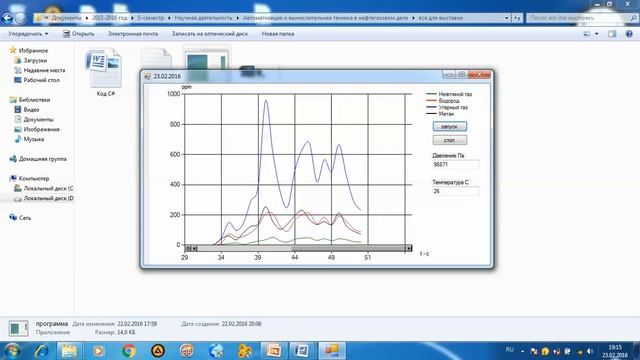Click the Водород legend entry
The image size is (640, 360).
point(443,101)
